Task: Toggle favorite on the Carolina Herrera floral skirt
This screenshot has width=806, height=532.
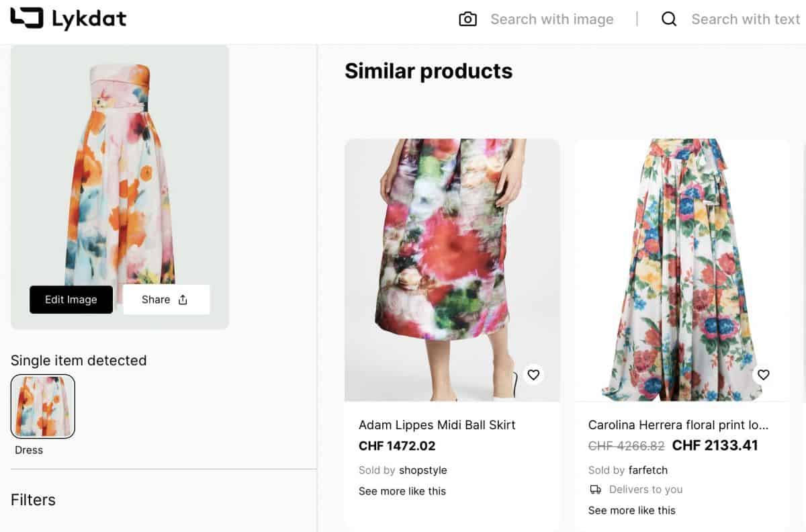Action: pos(764,374)
